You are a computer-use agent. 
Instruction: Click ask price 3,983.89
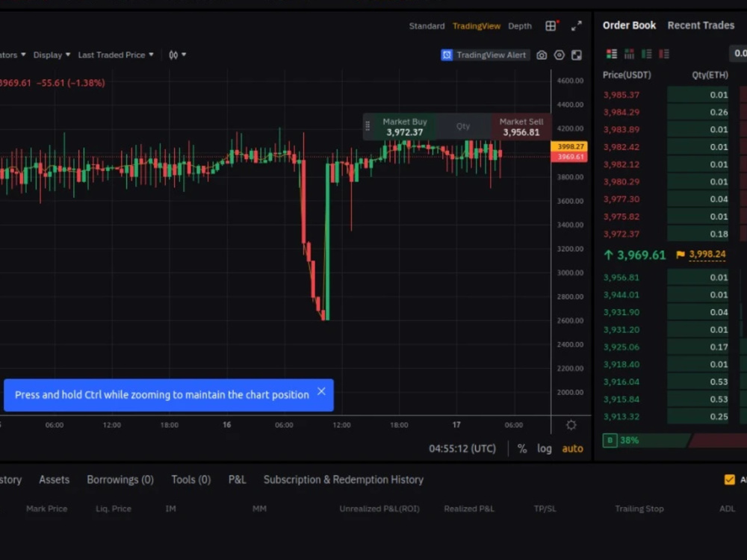(622, 129)
